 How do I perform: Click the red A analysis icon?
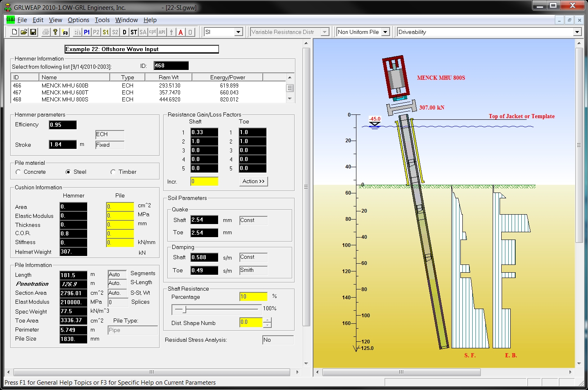(x=181, y=32)
